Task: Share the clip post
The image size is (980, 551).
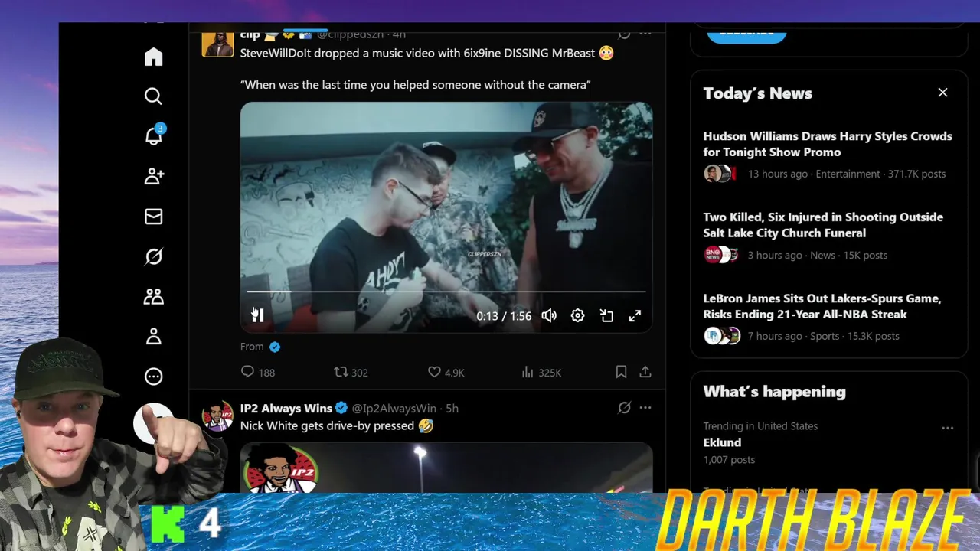Action: pyautogui.click(x=645, y=372)
